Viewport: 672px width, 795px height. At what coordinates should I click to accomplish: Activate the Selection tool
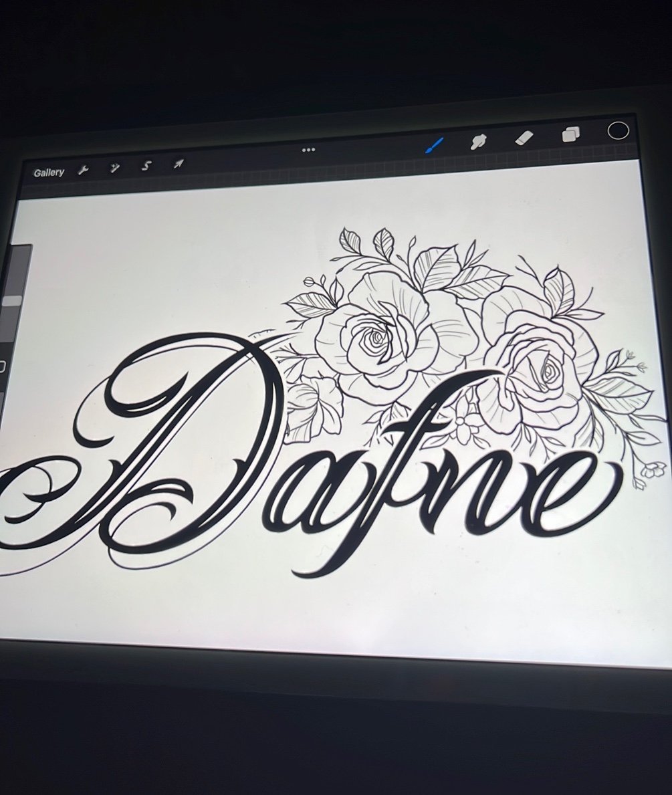click(x=146, y=166)
